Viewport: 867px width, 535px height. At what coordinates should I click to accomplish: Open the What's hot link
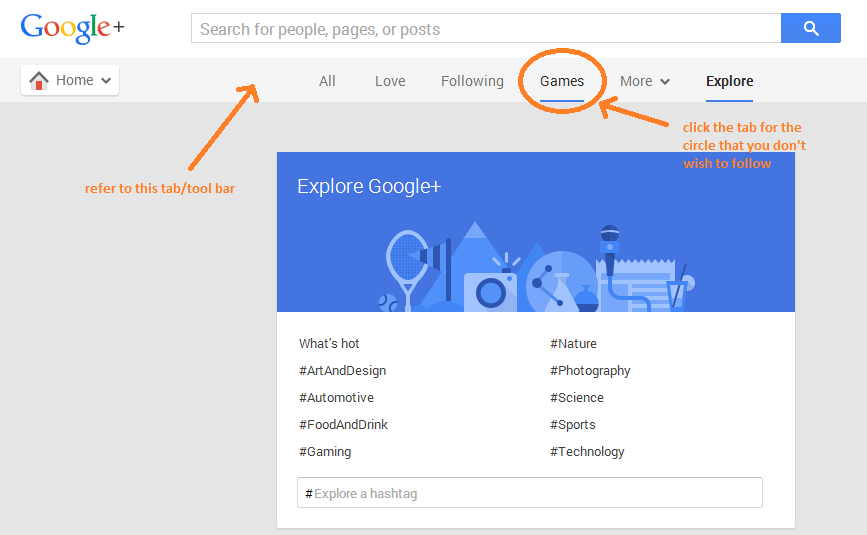tap(329, 344)
